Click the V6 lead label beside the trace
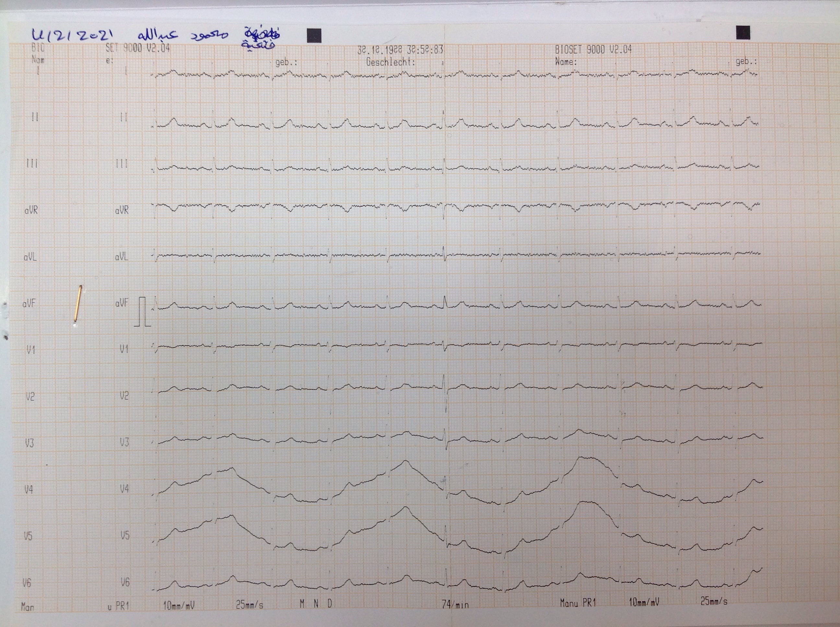Viewport: 840px width, 627px height. click(x=125, y=582)
